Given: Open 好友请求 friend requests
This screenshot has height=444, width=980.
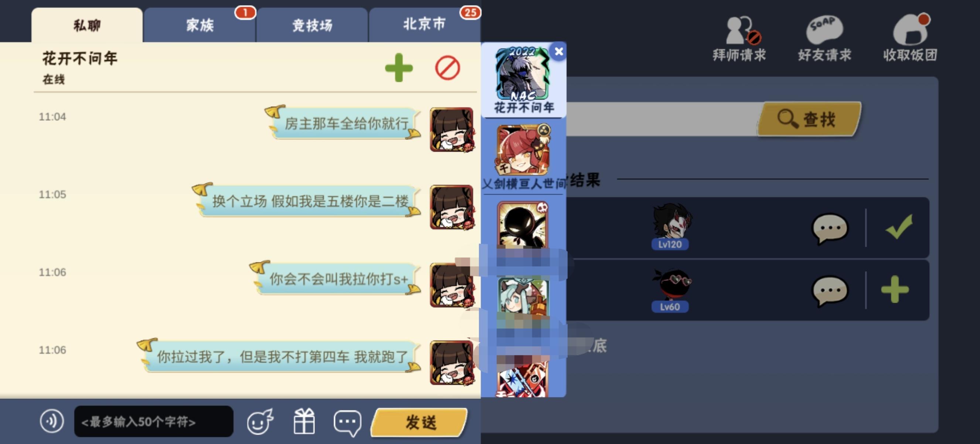Looking at the screenshot, I should pos(824,39).
